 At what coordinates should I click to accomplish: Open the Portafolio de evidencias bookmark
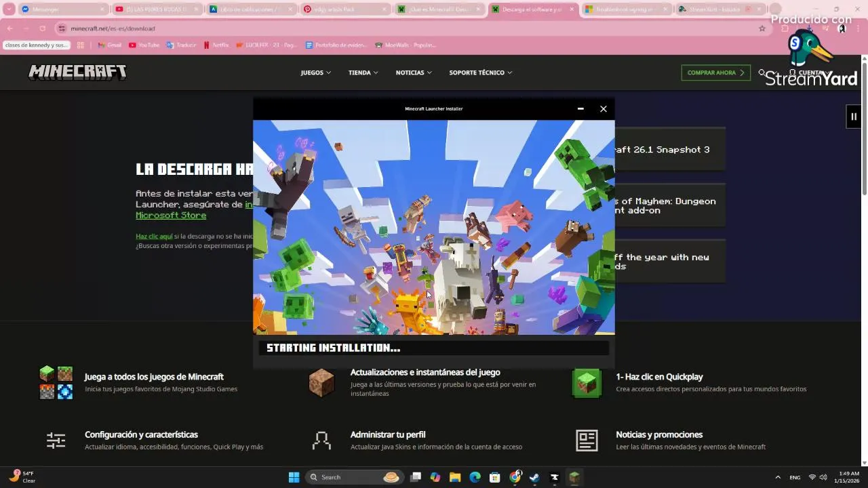pyautogui.click(x=336, y=45)
